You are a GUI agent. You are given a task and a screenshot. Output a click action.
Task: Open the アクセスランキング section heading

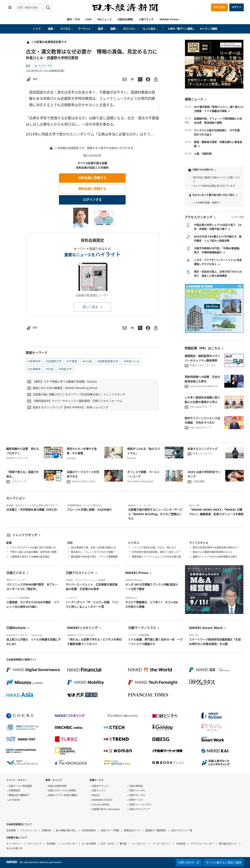200,217
